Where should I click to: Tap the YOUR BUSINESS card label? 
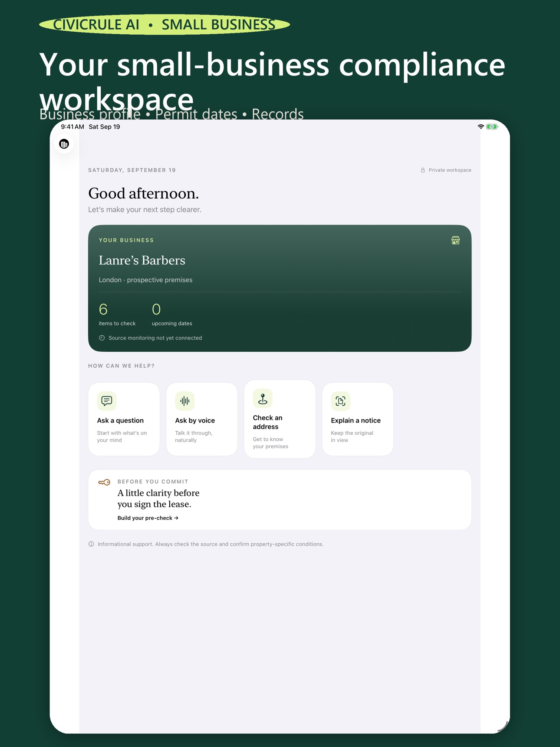pyautogui.click(x=126, y=240)
